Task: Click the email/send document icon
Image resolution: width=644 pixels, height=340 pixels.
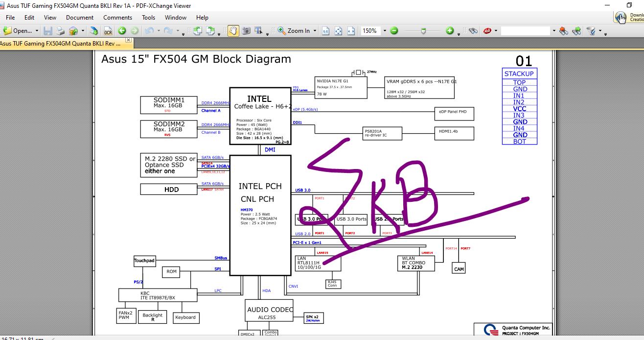Action: tap(73, 31)
